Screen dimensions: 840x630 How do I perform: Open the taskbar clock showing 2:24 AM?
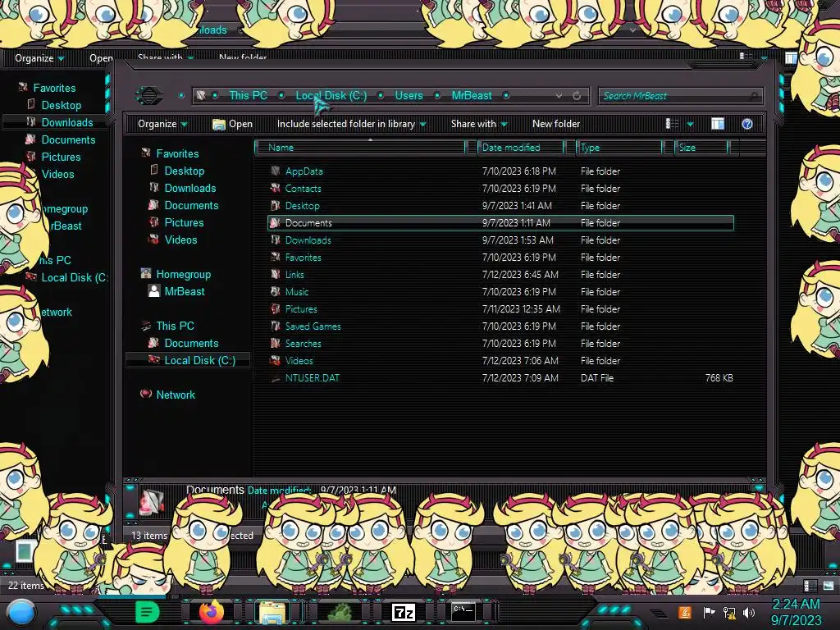(796, 612)
